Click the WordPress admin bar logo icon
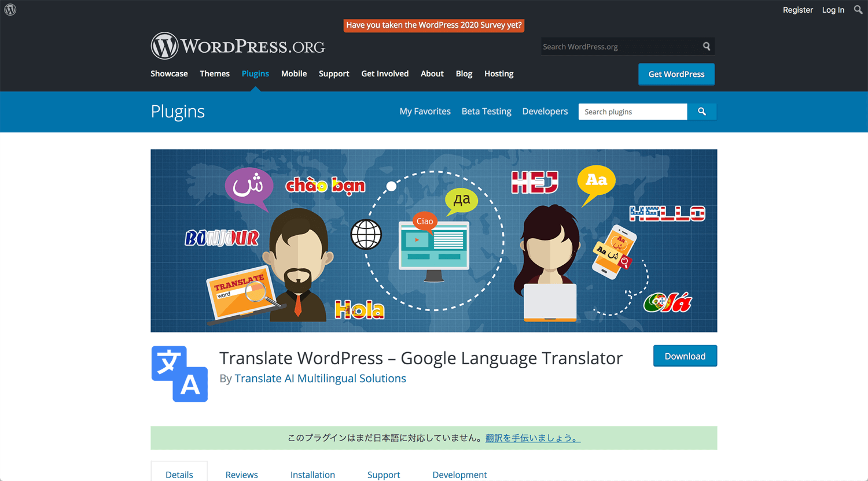Image resolution: width=868 pixels, height=481 pixels. (10, 10)
